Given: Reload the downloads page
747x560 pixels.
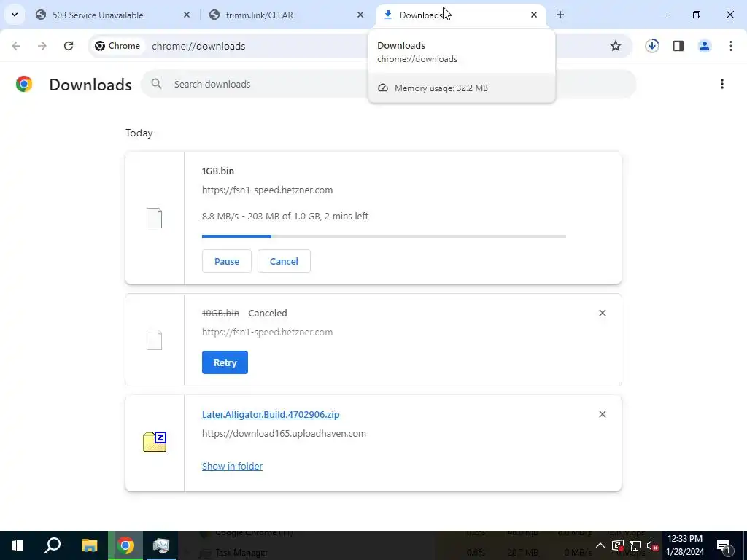Looking at the screenshot, I should [x=69, y=46].
